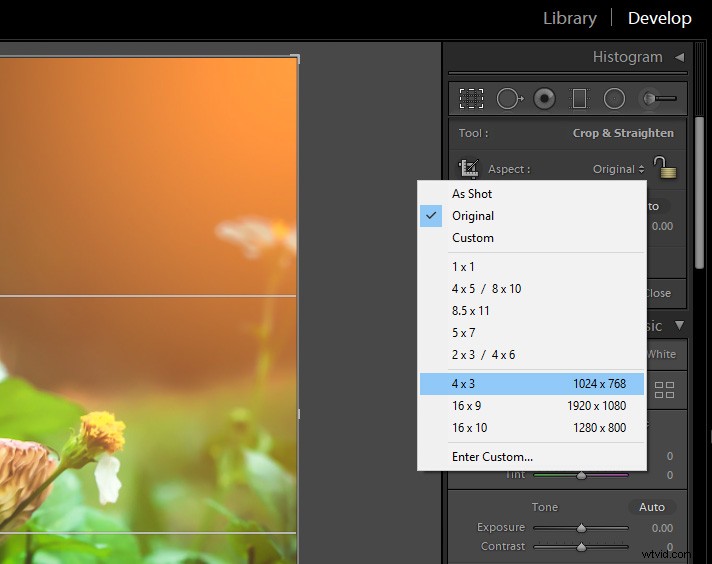The image size is (712, 564).
Task: Select the 8.5 x 11 aspect ratio
Action: click(x=532, y=311)
